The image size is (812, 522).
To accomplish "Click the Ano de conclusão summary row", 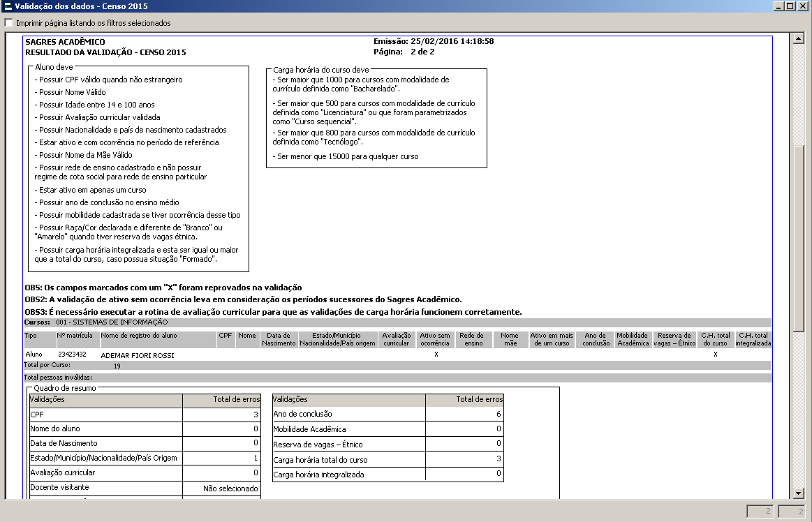I will pos(349,415).
